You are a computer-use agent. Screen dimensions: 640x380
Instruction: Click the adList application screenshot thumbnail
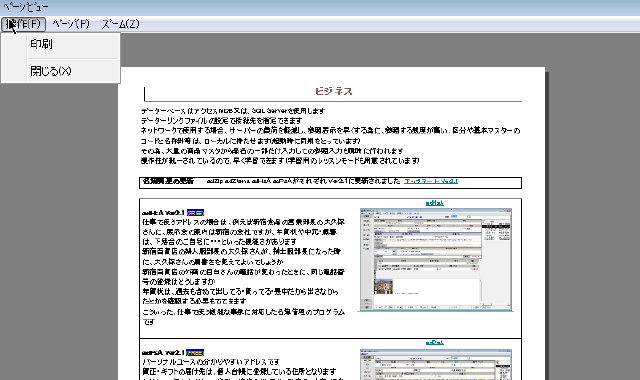pyautogui.click(x=436, y=260)
